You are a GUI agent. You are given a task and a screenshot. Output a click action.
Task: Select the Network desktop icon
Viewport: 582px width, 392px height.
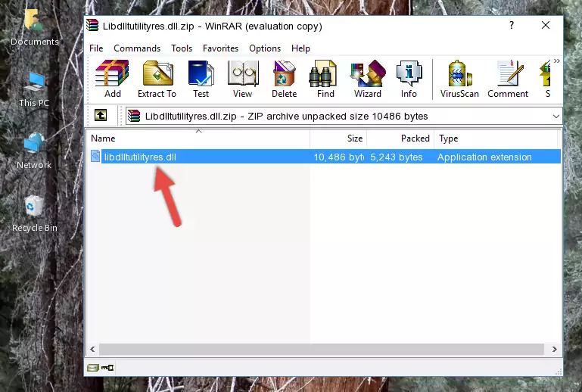(34, 151)
